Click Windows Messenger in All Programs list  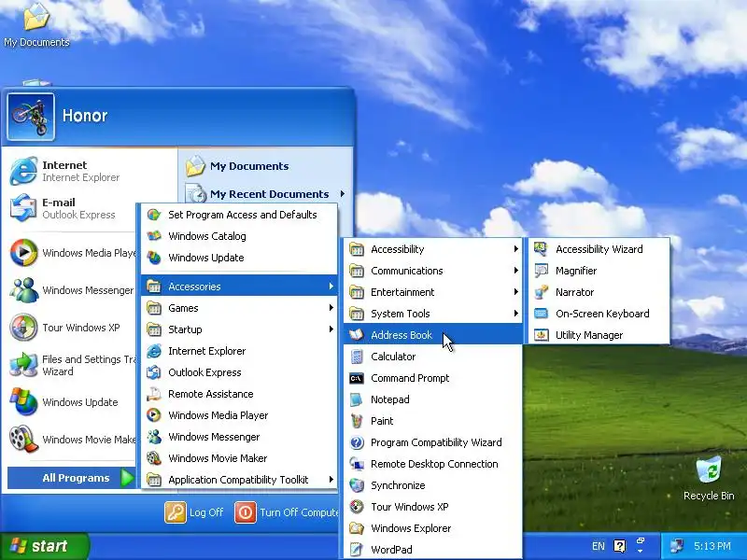coord(239,437)
